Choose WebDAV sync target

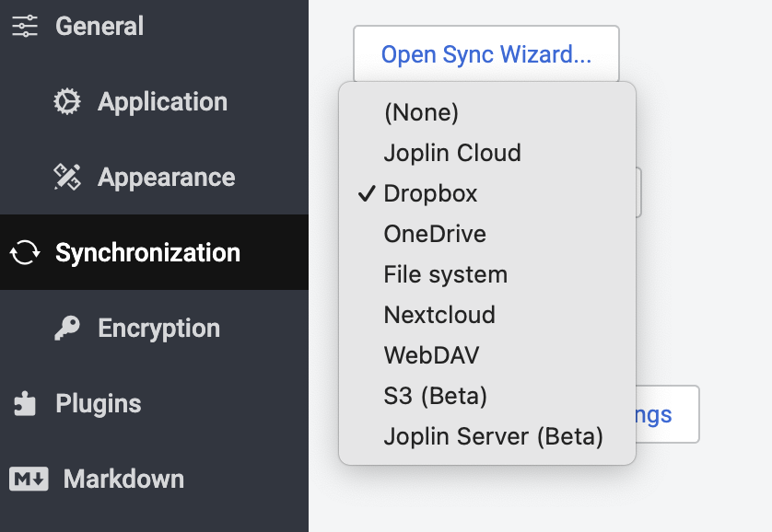[431, 355]
